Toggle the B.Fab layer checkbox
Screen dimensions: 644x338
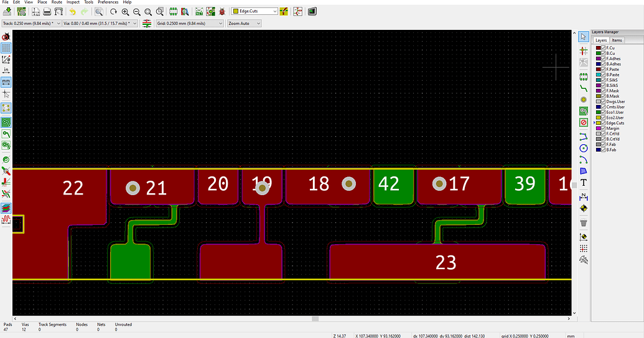[604, 150]
